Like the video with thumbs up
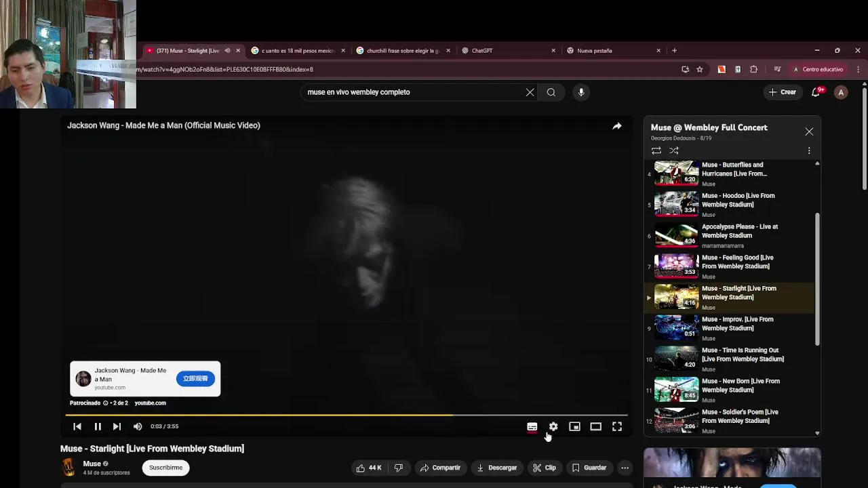 point(368,468)
